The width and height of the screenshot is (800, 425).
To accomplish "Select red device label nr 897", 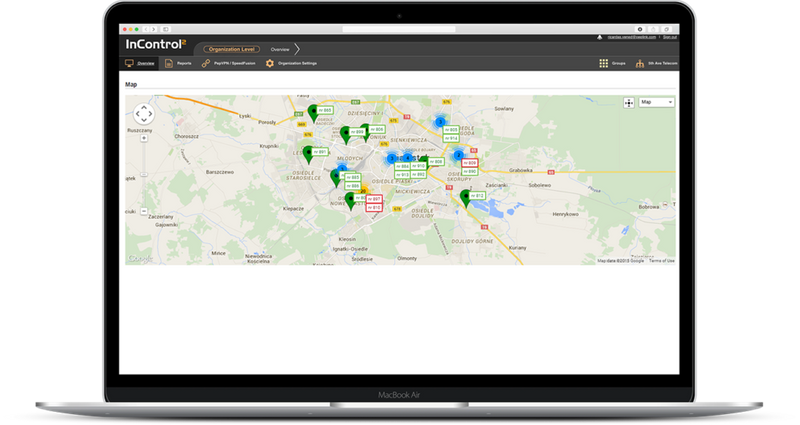I will [x=374, y=199].
